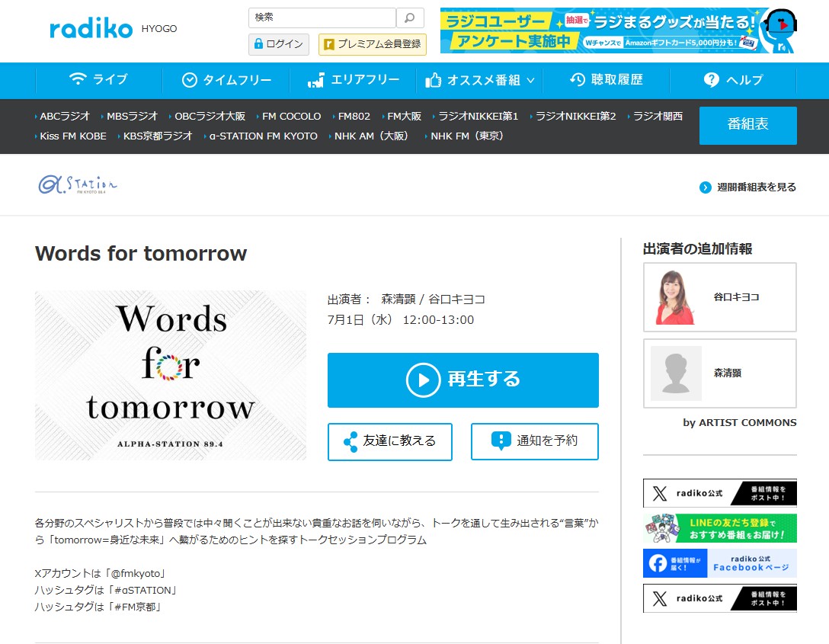Select the エリアフリー tab

(354, 80)
